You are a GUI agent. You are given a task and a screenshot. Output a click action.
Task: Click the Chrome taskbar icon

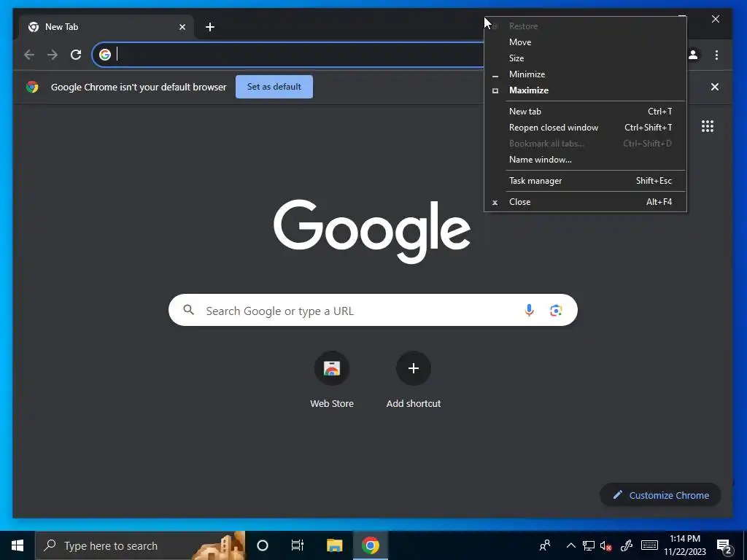coord(370,545)
